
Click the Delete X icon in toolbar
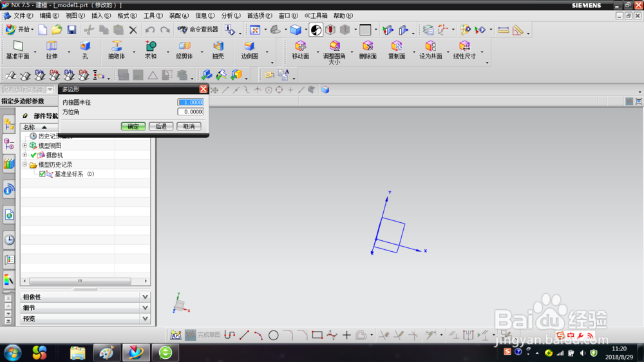(x=133, y=30)
